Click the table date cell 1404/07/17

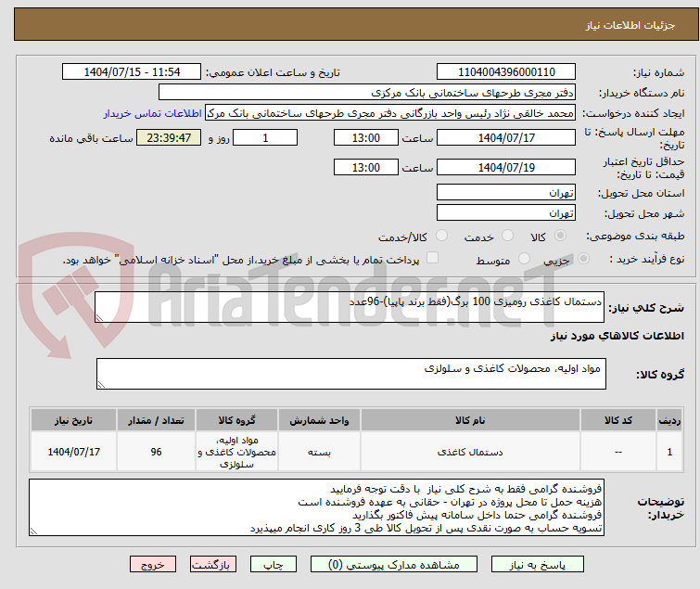[73, 452]
